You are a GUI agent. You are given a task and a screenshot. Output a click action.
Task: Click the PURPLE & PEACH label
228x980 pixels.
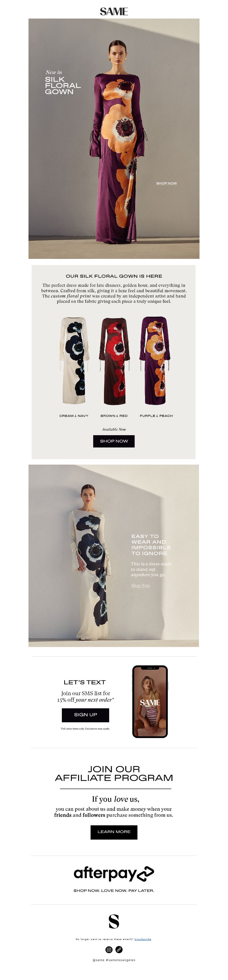pyautogui.click(x=156, y=416)
